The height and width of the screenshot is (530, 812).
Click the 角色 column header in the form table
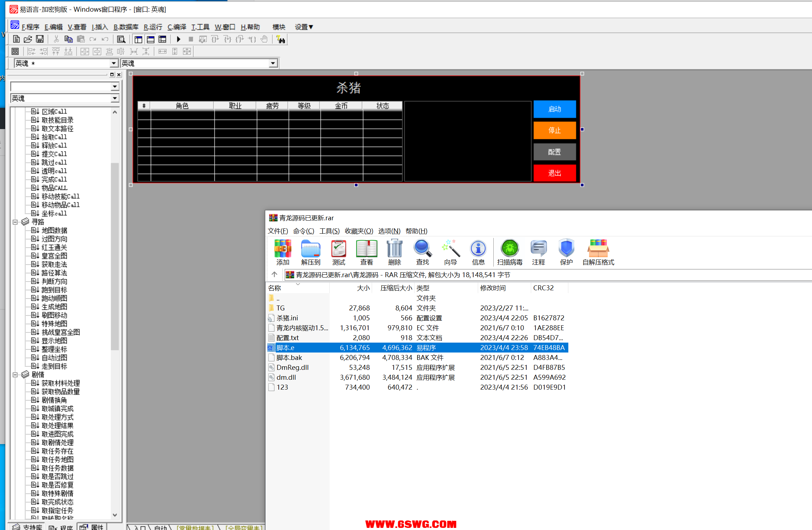(x=182, y=106)
